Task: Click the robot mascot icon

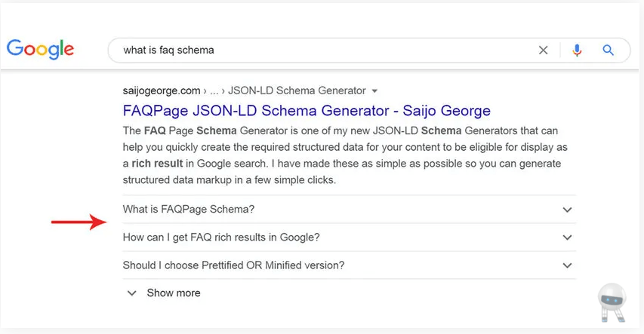Action: click(x=612, y=303)
